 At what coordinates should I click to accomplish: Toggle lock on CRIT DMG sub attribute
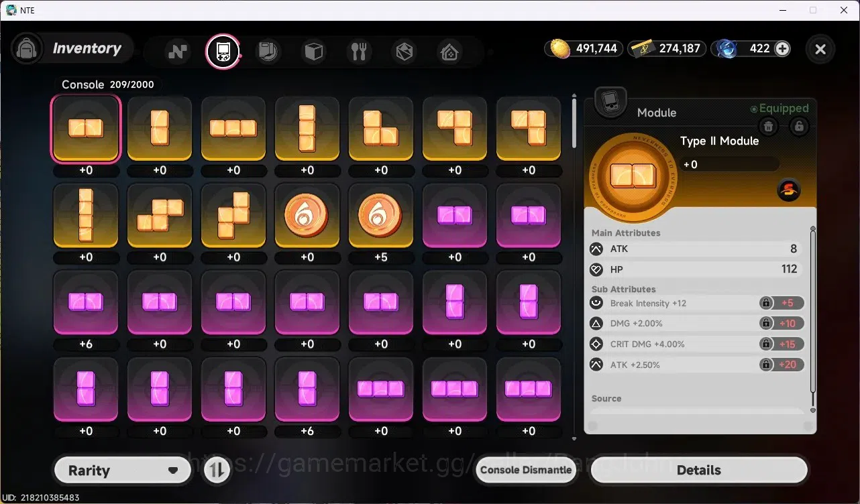pyautogui.click(x=765, y=344)
